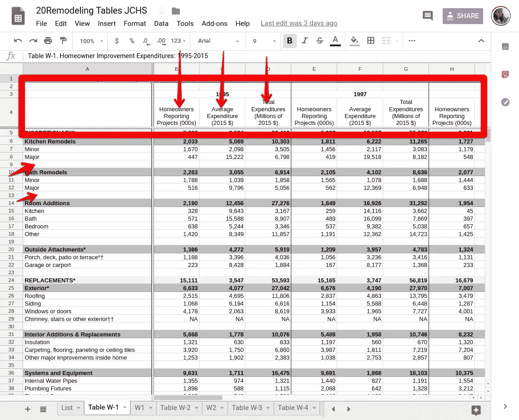This screenshot has height=420, width=519.
Task: Click the formula bar content
Action: 118,55
